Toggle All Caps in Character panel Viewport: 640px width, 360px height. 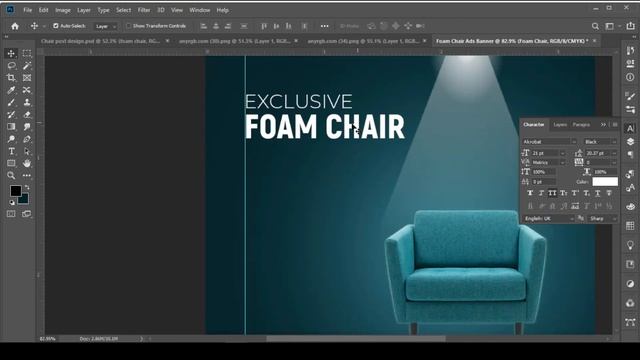[x=552, y=193]
